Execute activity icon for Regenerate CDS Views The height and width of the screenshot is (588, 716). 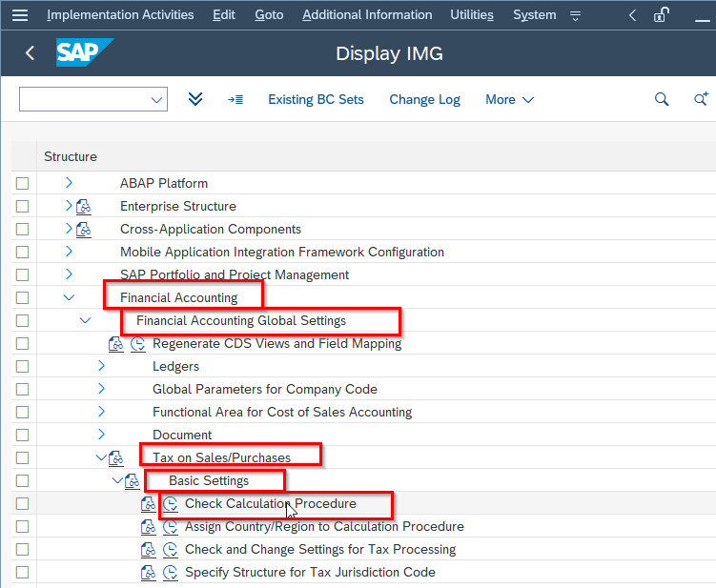pyautogui.click(x=138, y=344)
